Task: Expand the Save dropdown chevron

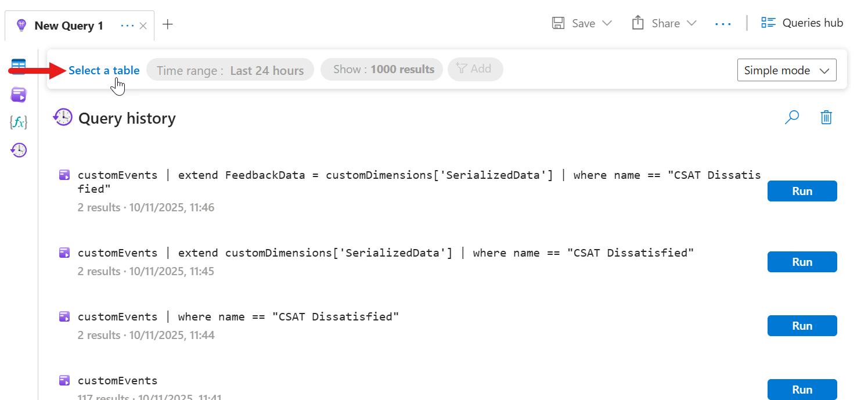Action: [607, 23]
